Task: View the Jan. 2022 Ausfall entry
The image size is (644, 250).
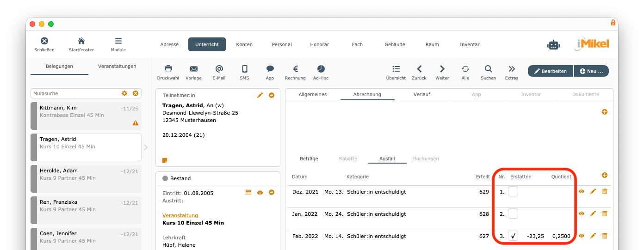Action: pyautogui.click(x=582, y=213)
